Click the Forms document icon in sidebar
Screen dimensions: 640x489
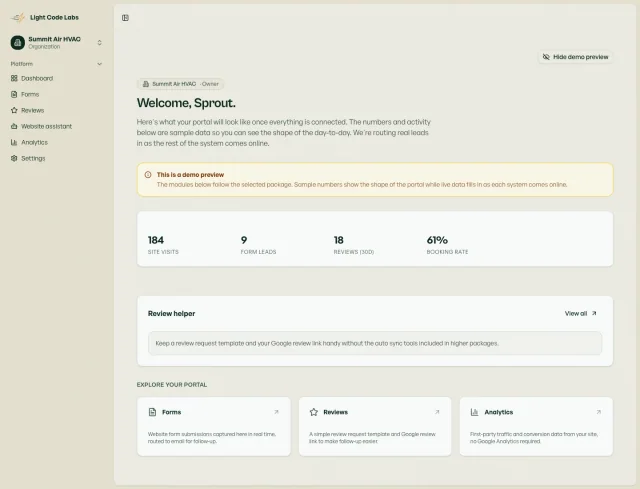[x=14, y=94]
